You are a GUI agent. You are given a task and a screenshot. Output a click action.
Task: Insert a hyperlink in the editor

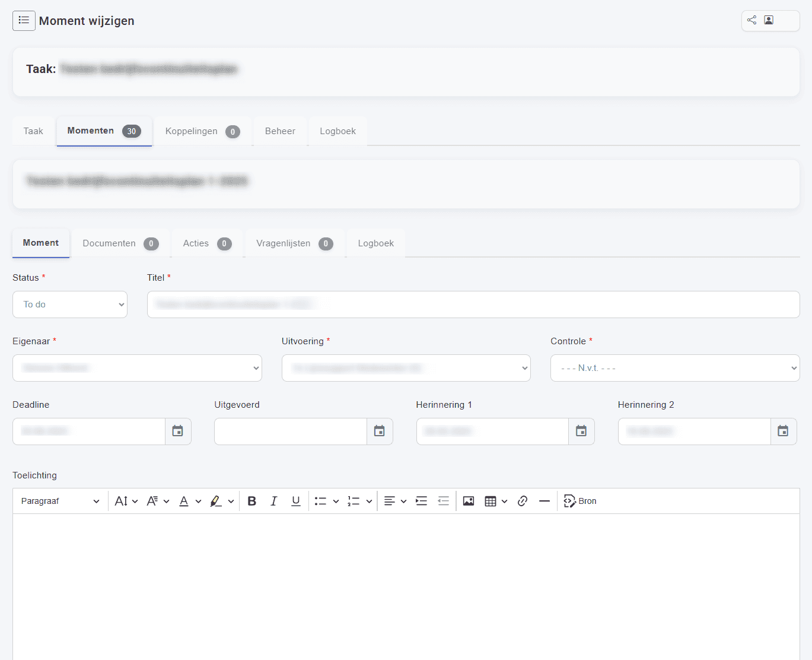tap(523, 501)
